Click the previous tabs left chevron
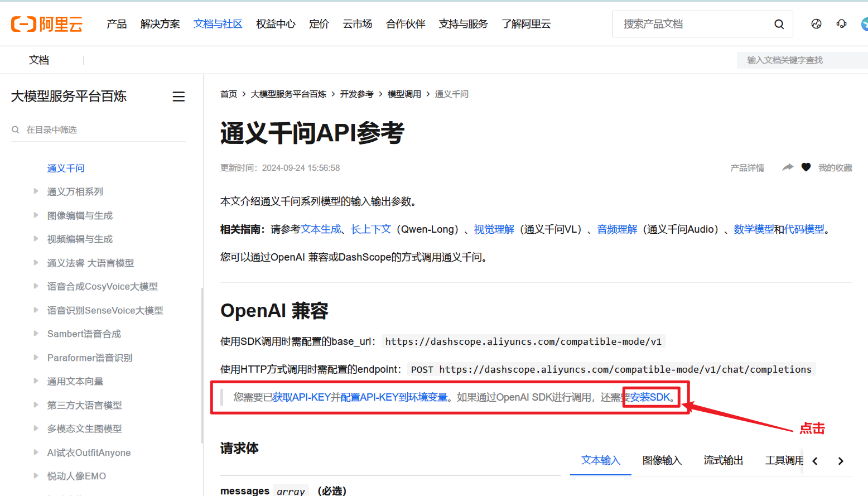Image resolution: width=868 pixels, height=496 pixels. click(815, 461)
